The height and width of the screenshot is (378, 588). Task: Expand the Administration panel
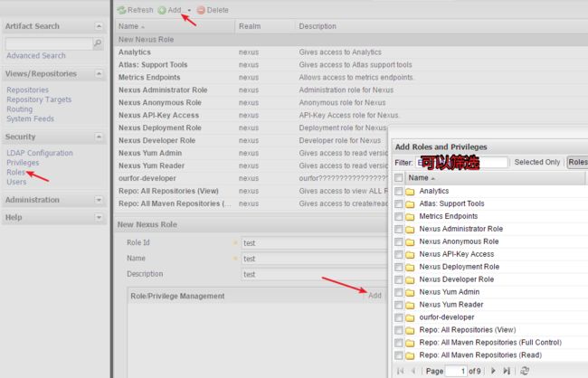(99, 200)
